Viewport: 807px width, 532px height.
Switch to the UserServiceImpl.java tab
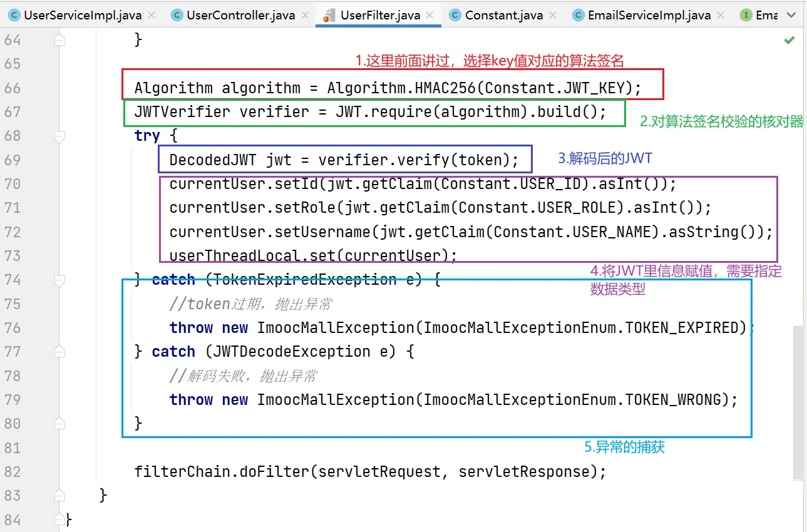click(x=81, y=15)
